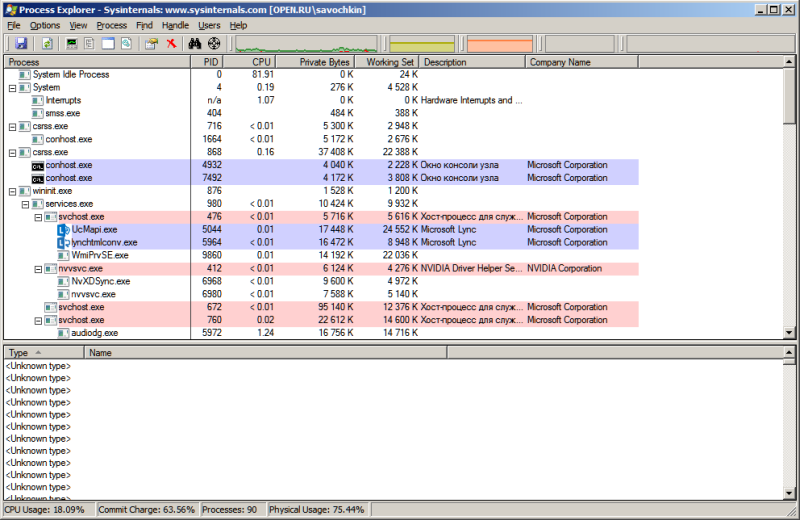Sort by Company Name column header
800x520 pixels.
click(x=582, y=62)
